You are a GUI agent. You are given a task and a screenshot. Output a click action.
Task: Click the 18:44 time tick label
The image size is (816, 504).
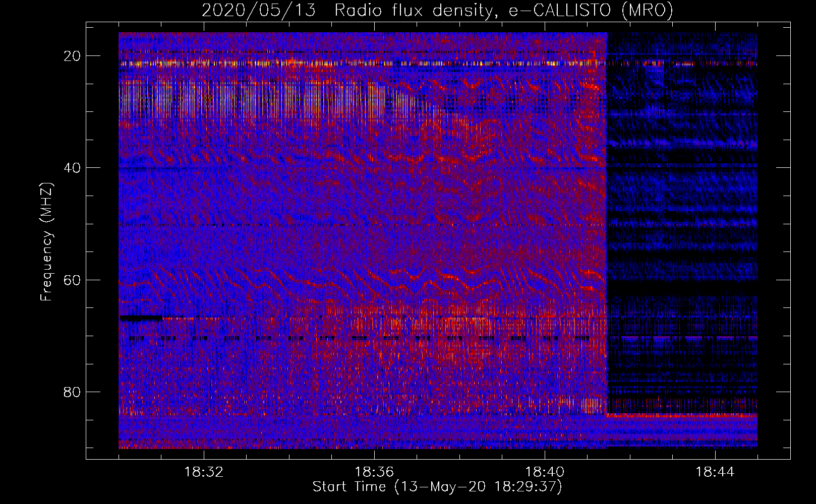[715, 472]
